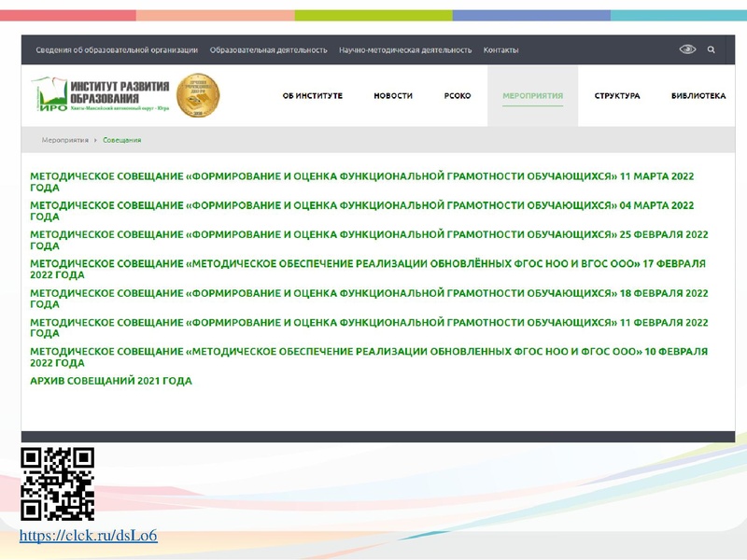Click the «Мероприятия» breadcrumb link
Viewport: 747px width, 560px height.
[64, 140]
